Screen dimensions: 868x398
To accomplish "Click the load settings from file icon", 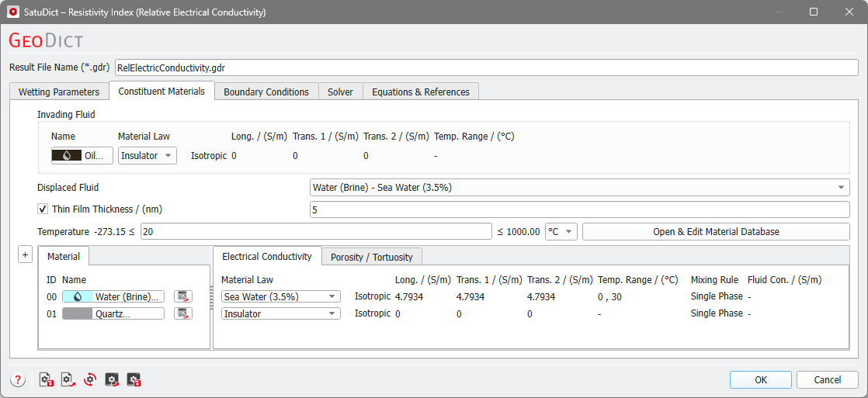I will (x=68, y=379).
